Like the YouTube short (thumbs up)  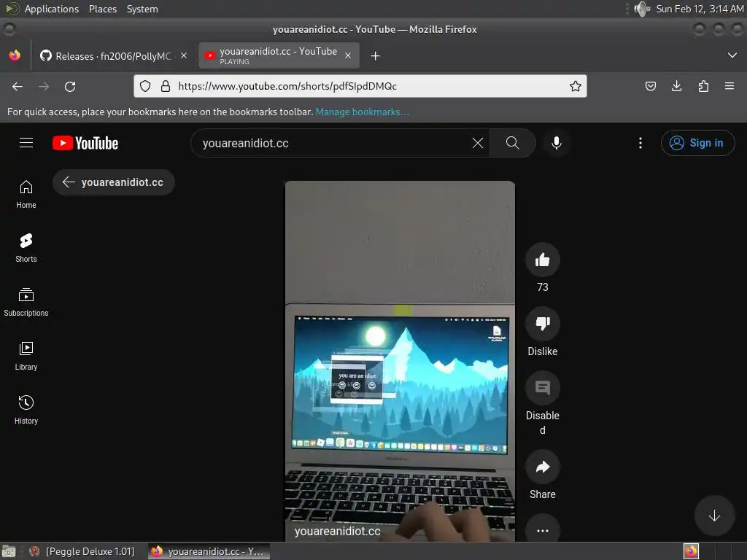point(542,260)
